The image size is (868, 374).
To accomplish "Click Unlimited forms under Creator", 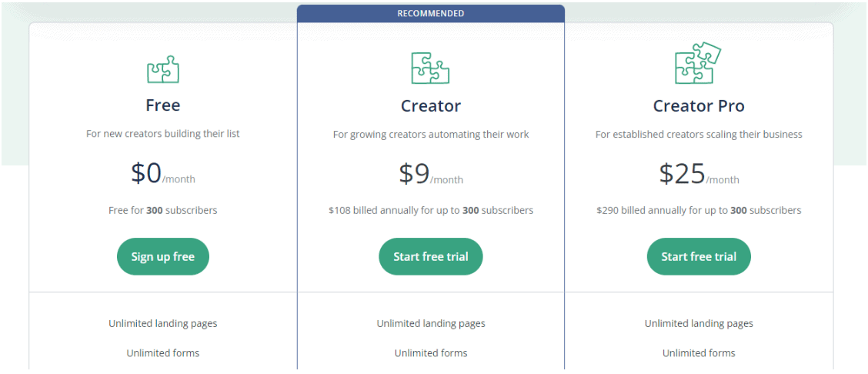I will [x=431, y=353].
